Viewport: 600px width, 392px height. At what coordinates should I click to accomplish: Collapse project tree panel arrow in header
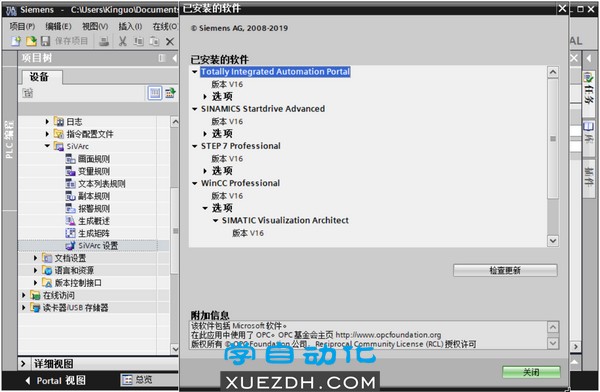coord(174,58)
